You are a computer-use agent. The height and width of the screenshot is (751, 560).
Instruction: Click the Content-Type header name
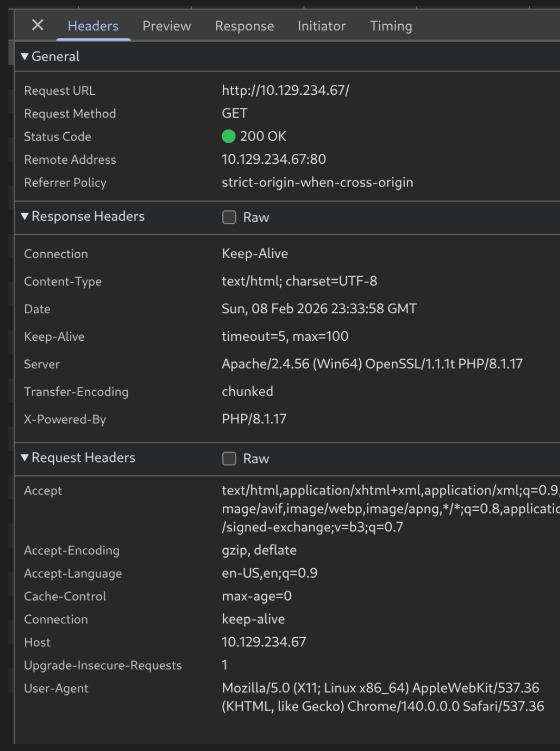pos(63,282)
